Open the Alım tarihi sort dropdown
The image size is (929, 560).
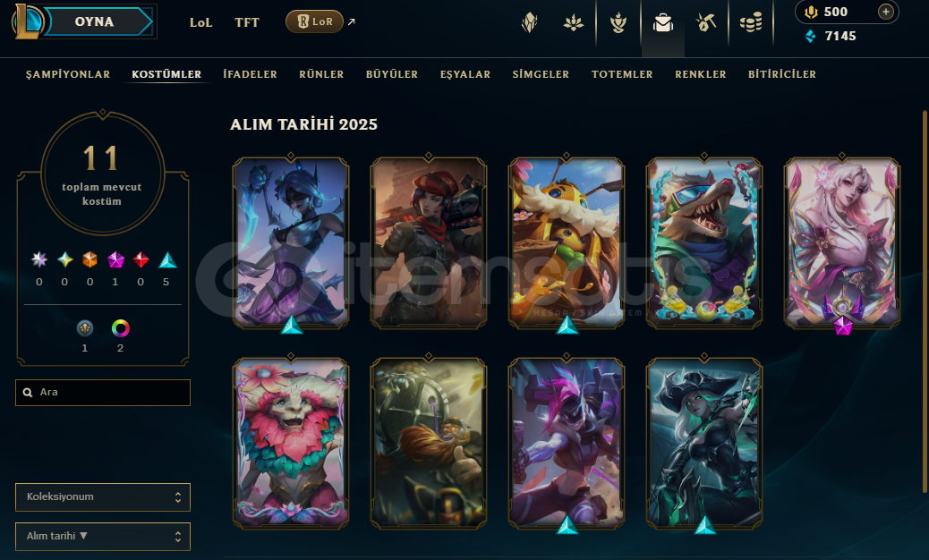pos(103,537)
